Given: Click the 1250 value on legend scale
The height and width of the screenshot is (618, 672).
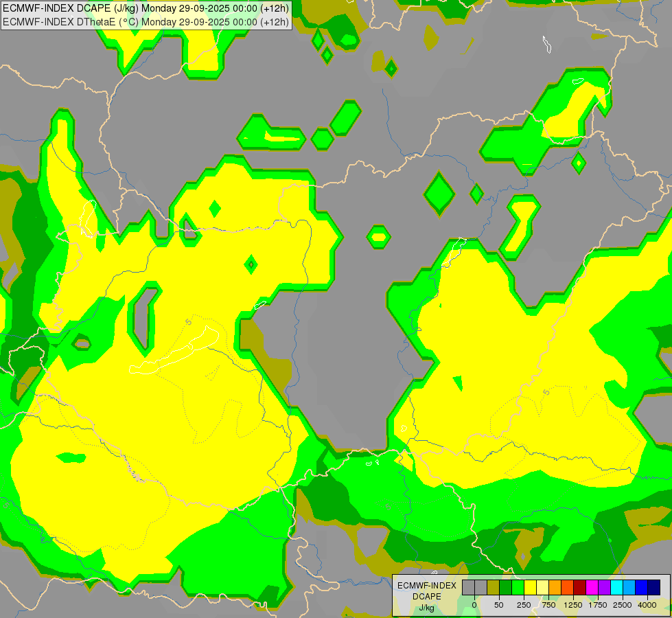Looking at the screenshot, I should point(573,605).
